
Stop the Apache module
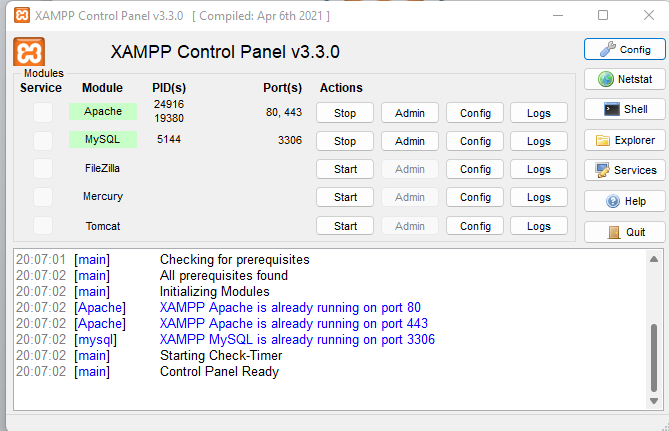(x=345, y=113)
